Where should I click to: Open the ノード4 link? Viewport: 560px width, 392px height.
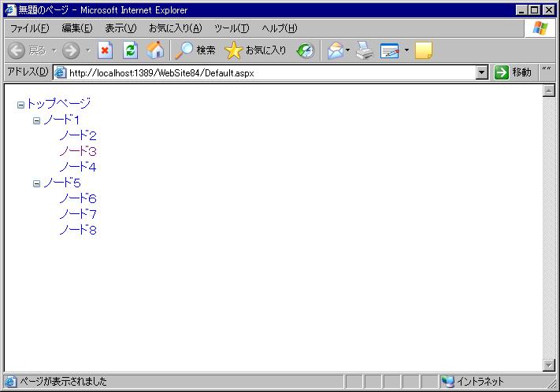78,167
